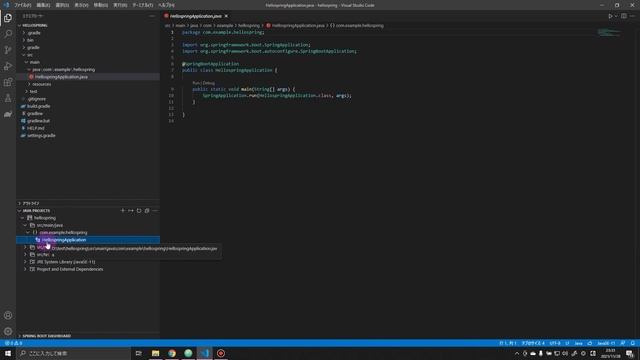Image resolution: width=640 pixels, height=360 pixels.
Task: Split the editor to the right
Action: coord(624,16)
